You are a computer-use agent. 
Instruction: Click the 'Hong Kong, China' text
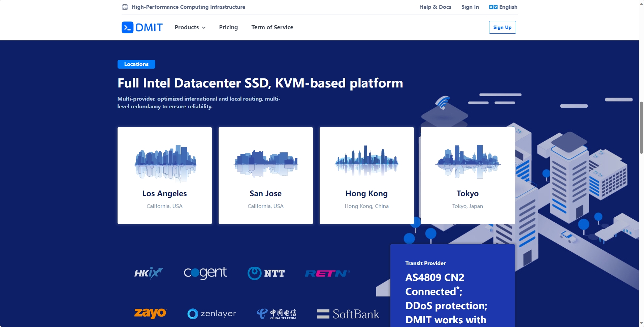[x=366, y=206]
